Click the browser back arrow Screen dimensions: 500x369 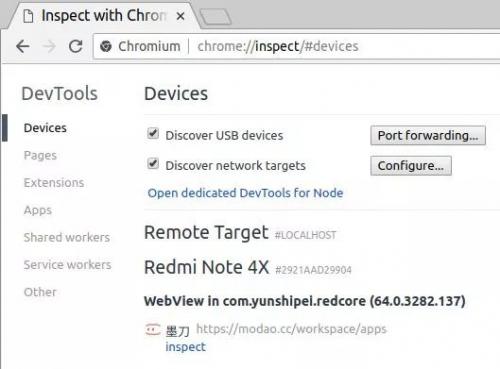(x=23, y=46)
